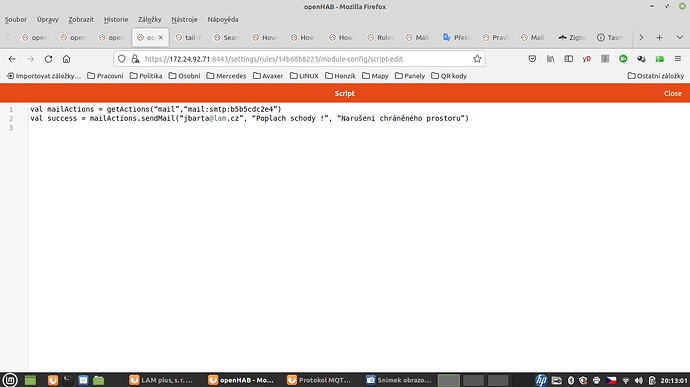Viewport: 690px width, 387px height.
Task: Switch to 'LAM plus, s. r.' window
Action: (162, 380)
